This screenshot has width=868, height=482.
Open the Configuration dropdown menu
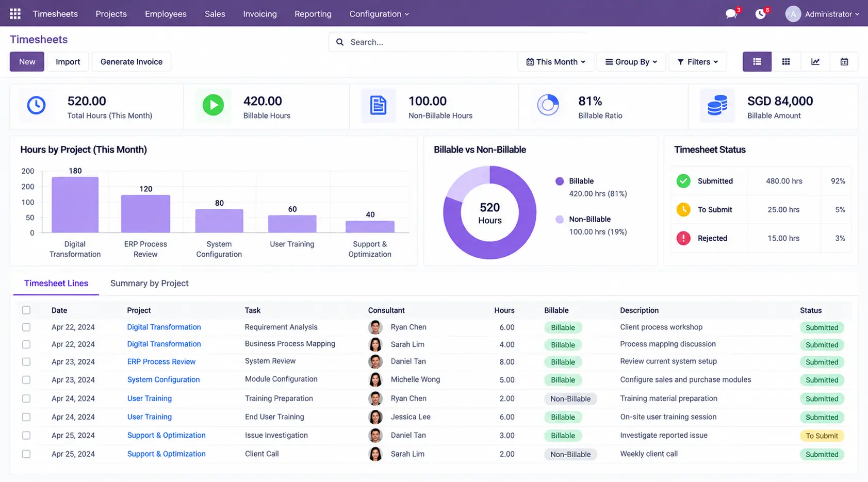tap(379, 14)
